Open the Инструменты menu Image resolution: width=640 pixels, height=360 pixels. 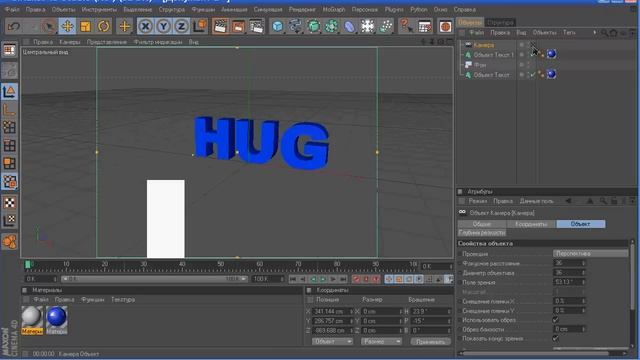99,9
